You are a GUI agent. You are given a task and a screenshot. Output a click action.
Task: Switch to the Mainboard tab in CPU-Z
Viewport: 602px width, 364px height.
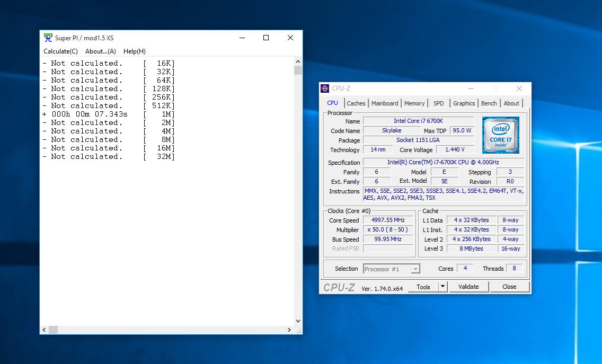pyautogui.click(x=385, y=103)
